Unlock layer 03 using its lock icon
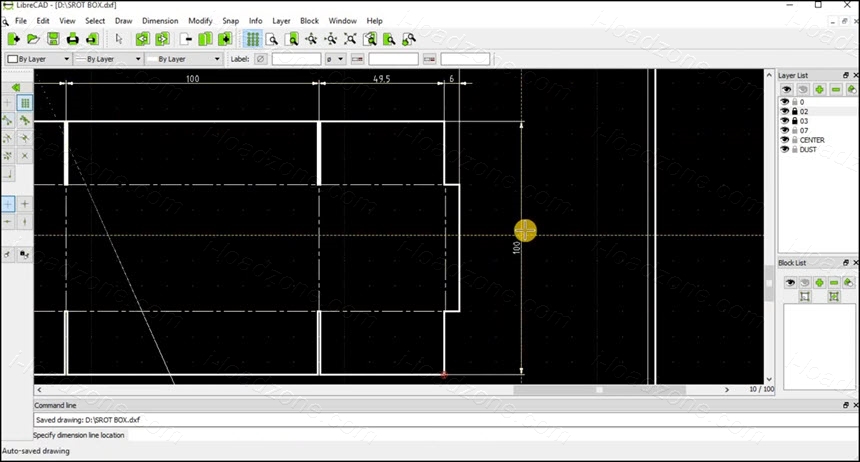 [x=795, y=121]
